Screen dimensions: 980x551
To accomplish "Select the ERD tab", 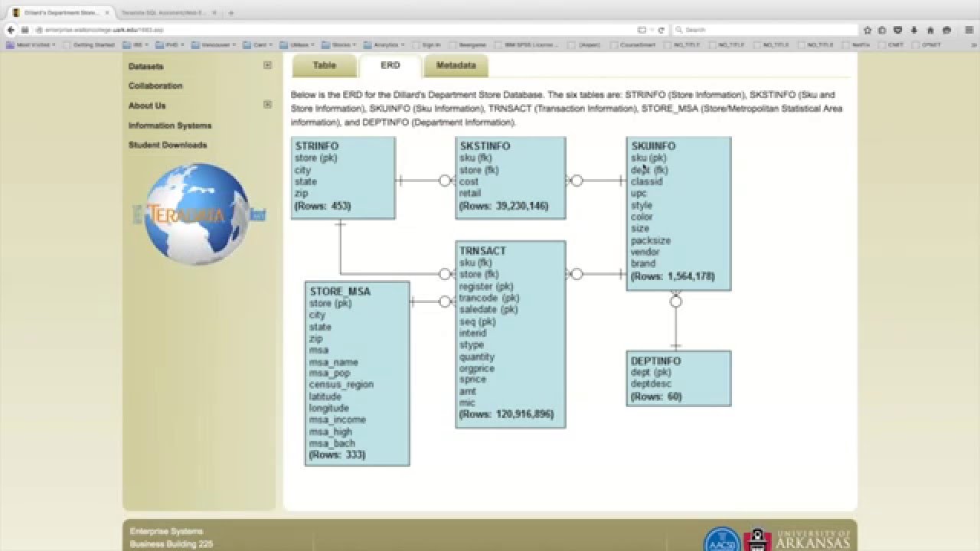I will tap(390, 66).
